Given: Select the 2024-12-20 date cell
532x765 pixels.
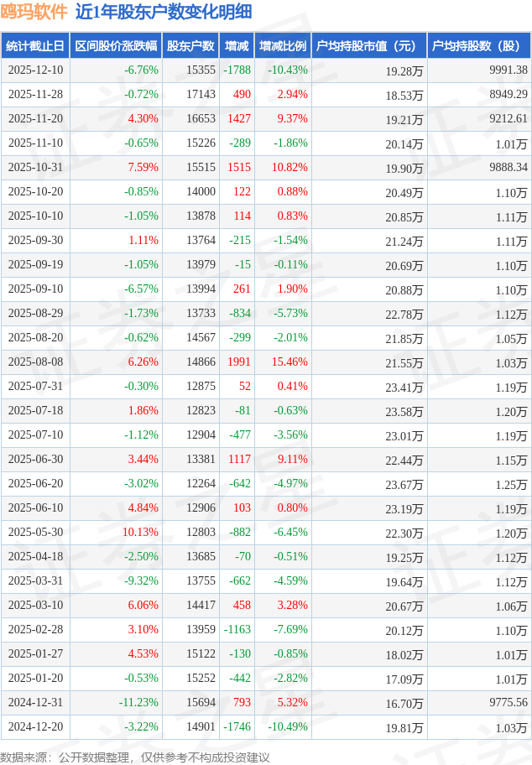Looking at the screenshot, I should click(x=35, y=727).
